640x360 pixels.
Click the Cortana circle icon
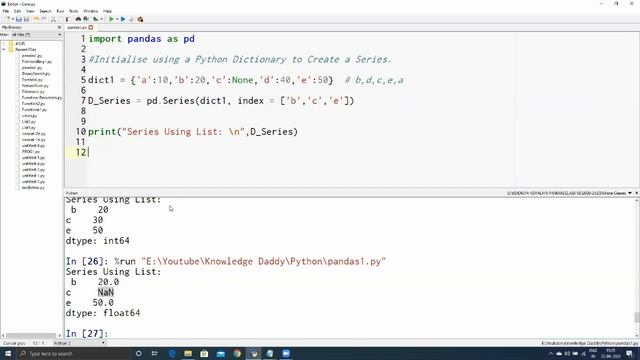[138, 353]
